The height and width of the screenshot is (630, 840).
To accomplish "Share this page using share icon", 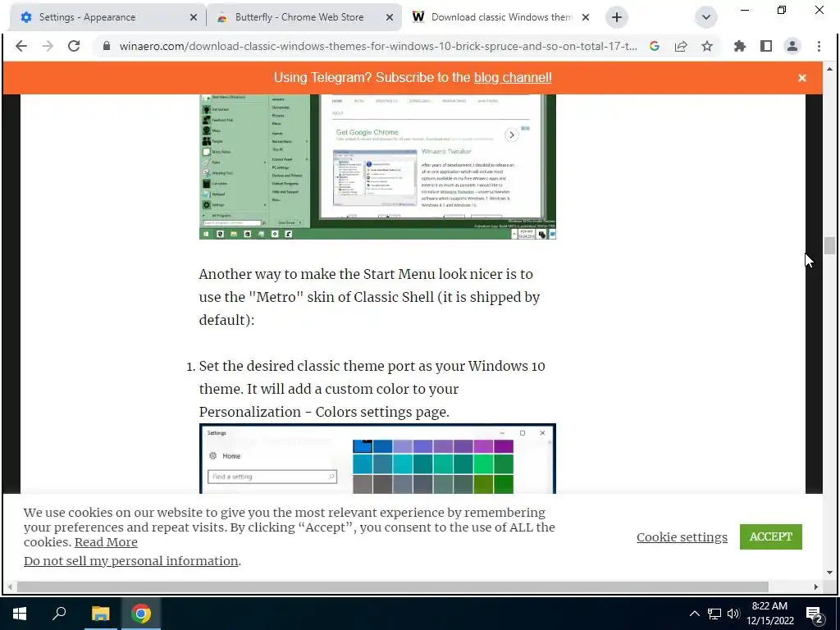I will pyautogui.click(x=681, y=46).
